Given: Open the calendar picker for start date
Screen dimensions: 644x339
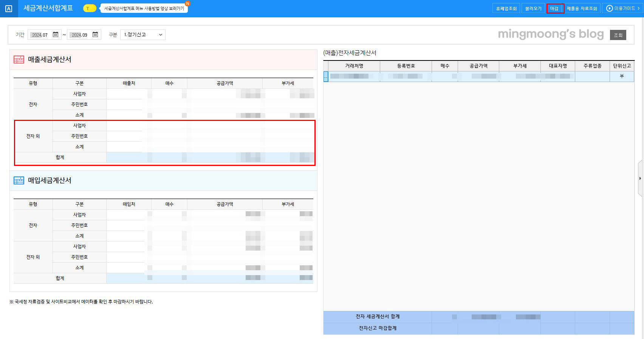Looking at the screenshot, I should click(x=56, y=35).
